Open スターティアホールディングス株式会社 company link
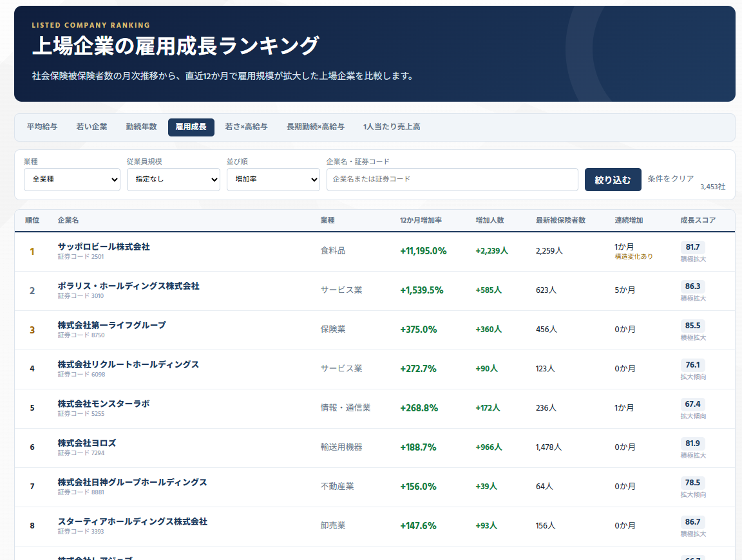Image resolution: width=742 pixels, height=560 pixels. (133, 521)
